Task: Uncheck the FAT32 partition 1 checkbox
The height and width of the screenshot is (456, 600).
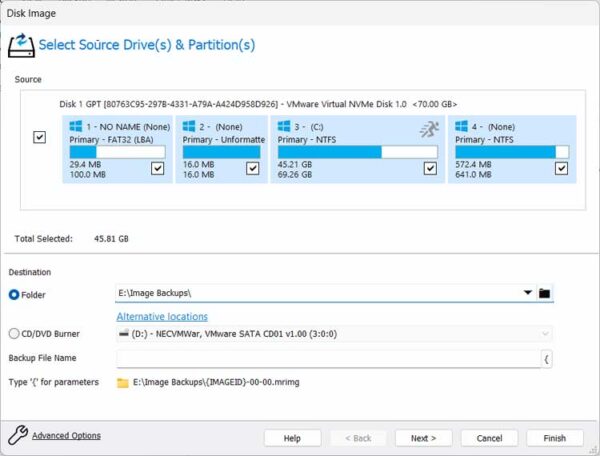Action: tap(157, 170)
